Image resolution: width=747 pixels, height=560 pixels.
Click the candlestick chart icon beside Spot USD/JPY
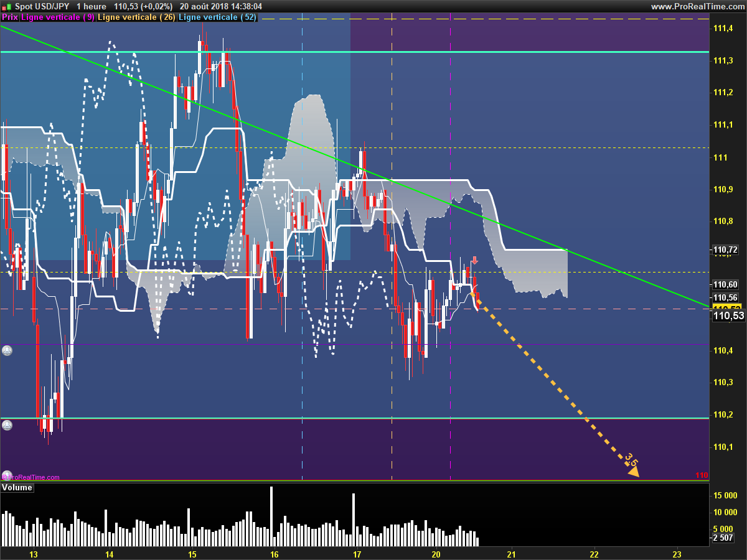(7, 6)
